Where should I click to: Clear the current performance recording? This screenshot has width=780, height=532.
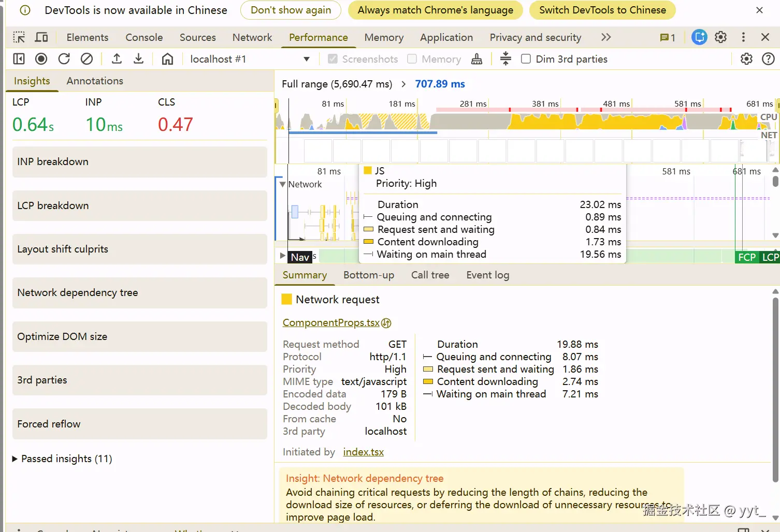tap(87, 59)
